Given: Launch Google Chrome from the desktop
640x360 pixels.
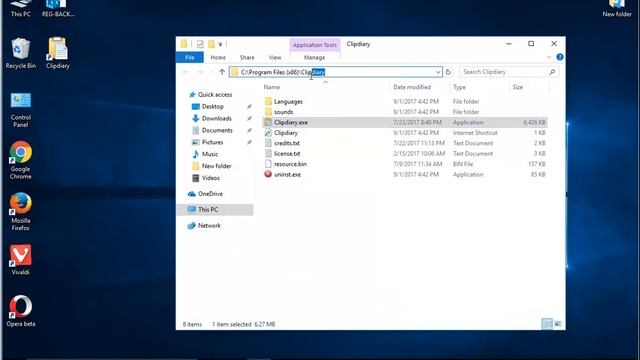Looking at the screenshot, I should coord(20,160).
